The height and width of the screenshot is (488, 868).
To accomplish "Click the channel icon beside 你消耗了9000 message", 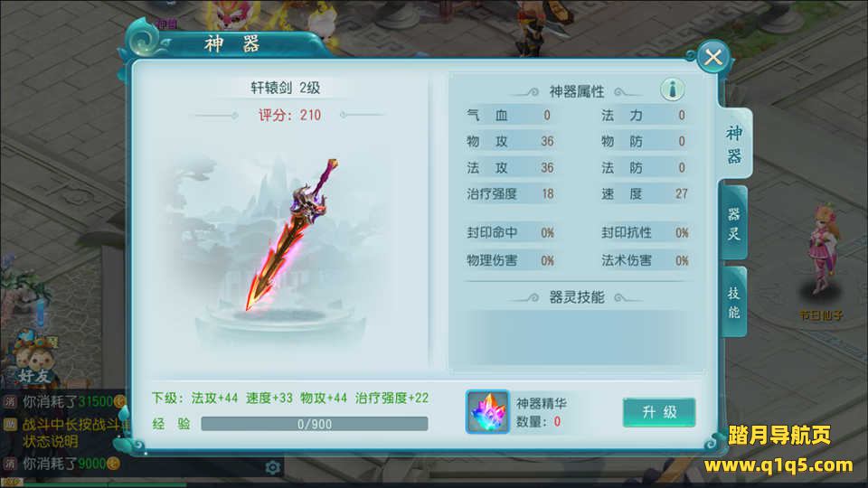I will 9,464.
